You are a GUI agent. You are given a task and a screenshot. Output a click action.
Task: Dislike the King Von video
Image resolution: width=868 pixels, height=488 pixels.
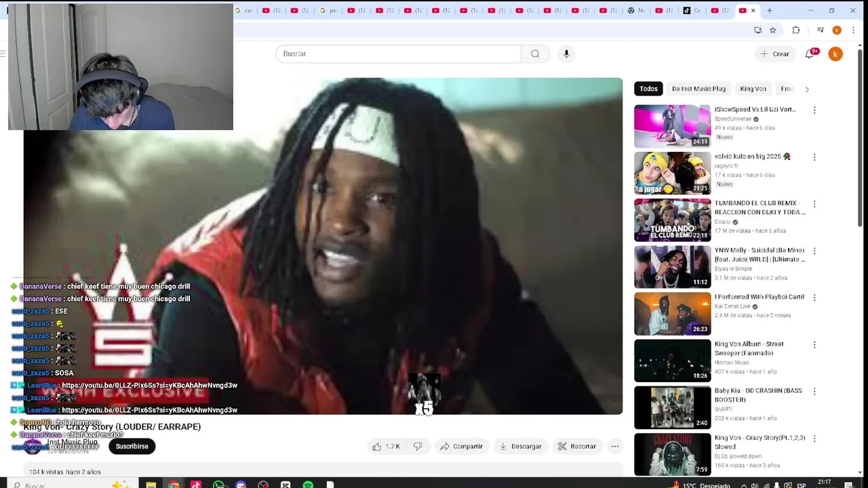[x=418, y=447]
